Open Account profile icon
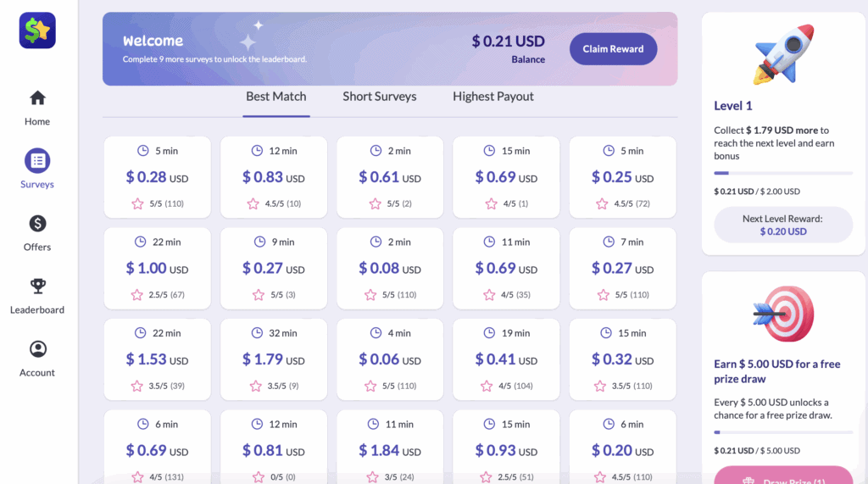The image size is (868, 484). point(37,349)
